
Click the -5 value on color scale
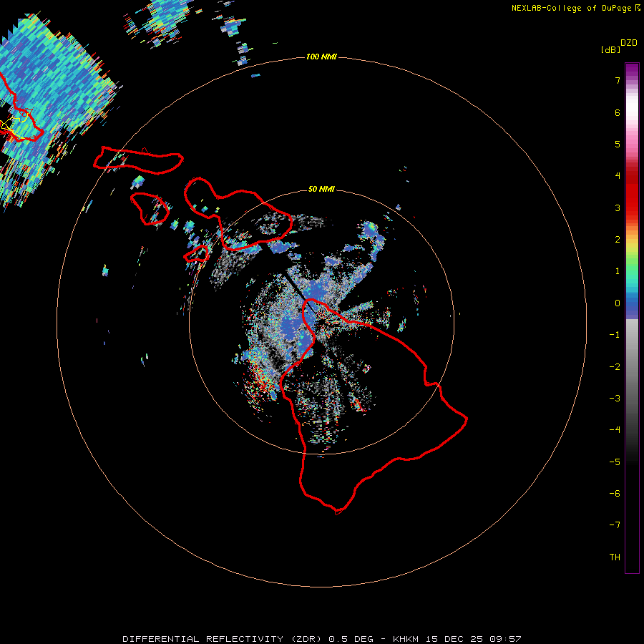(x=615, y=462)
